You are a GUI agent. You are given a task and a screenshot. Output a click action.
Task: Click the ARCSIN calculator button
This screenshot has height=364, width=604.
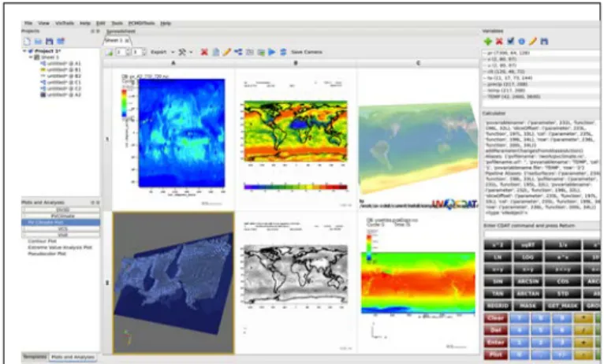coord(528,281)
